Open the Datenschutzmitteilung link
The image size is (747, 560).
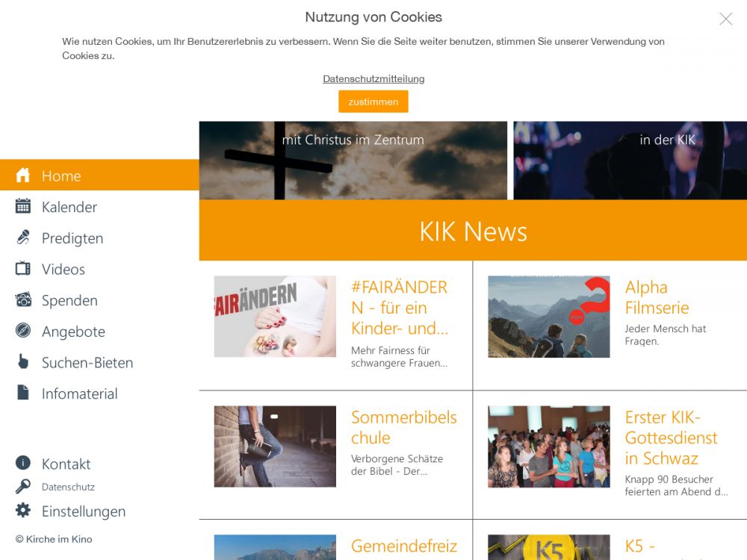point(373,78)
